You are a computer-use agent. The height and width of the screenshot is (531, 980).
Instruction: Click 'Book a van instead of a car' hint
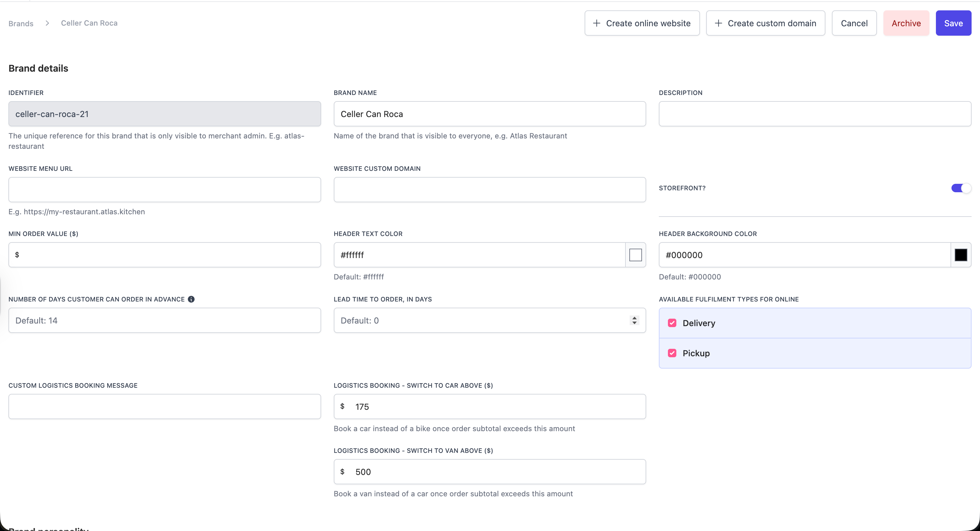[x=453, y=494]
